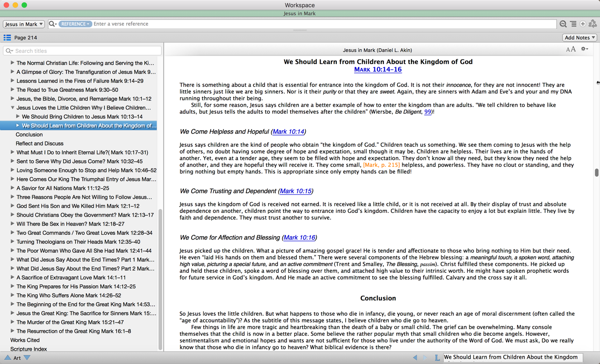The width and height of the screenshot is (600, 364).
Task: Expand What Must I Do to Inherit section
Action: pos(13,152)
